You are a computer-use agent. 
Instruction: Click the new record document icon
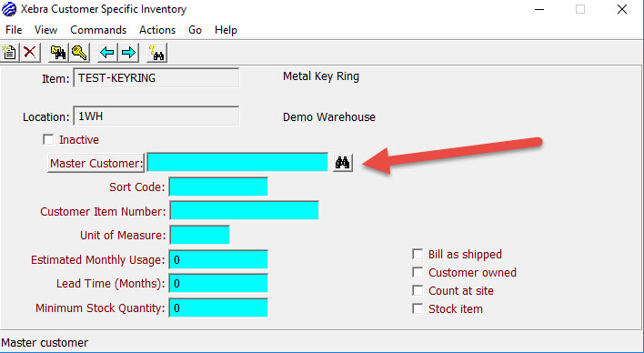[x=9, y=53]
